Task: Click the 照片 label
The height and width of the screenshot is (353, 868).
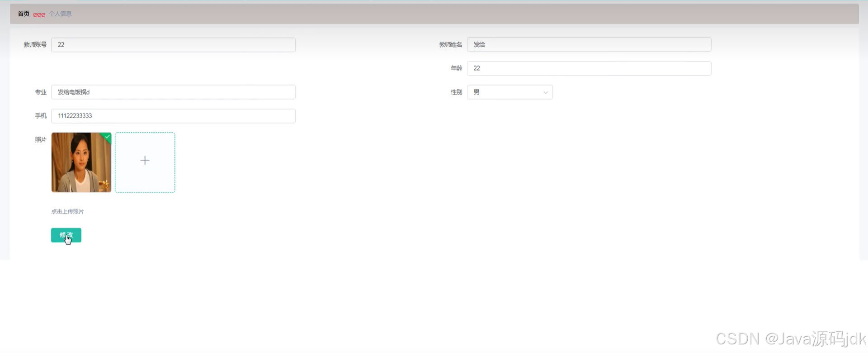Action: [x=41, y=140]
